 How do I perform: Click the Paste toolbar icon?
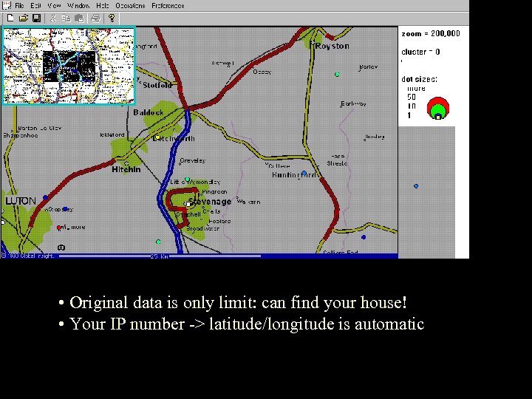point(79,18)
